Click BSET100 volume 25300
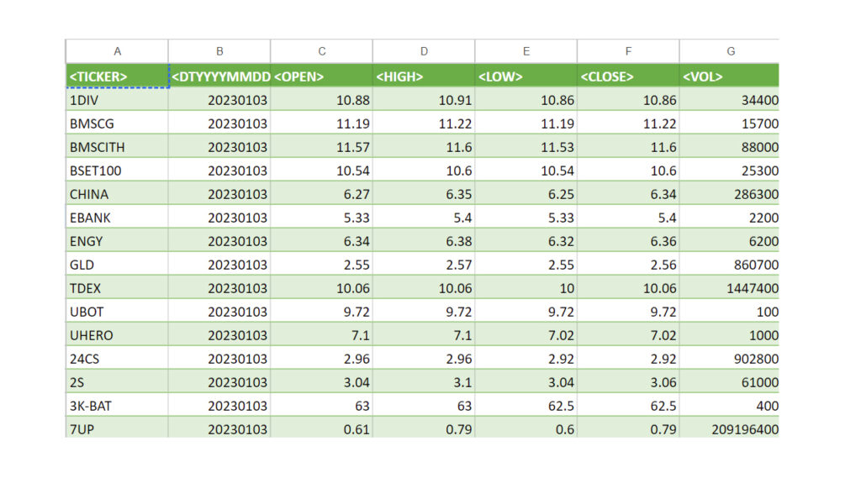The height and width of the screenshot is (504, 861). click(729, 171)
